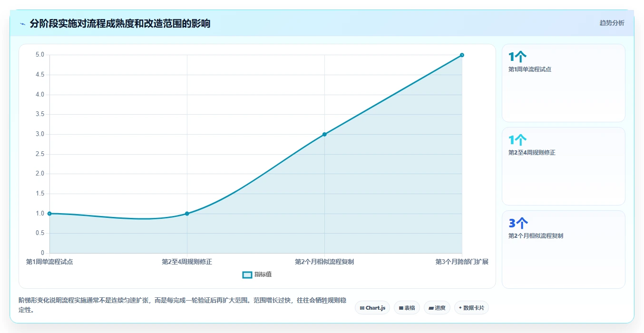Click the Chart.js tag icon
This screenshot has height=333, width=644.
tap(362, 308)
